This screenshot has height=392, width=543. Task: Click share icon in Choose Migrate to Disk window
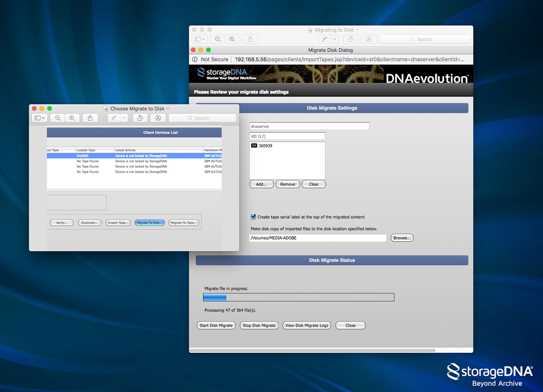coord(90,118)
